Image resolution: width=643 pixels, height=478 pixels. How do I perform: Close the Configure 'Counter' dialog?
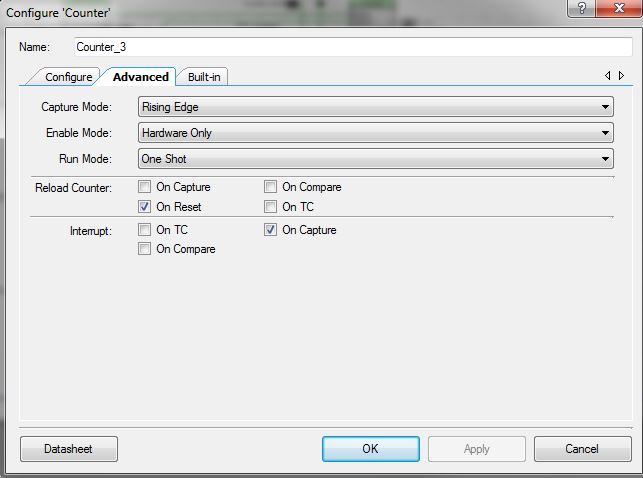(x=619, y=8)
